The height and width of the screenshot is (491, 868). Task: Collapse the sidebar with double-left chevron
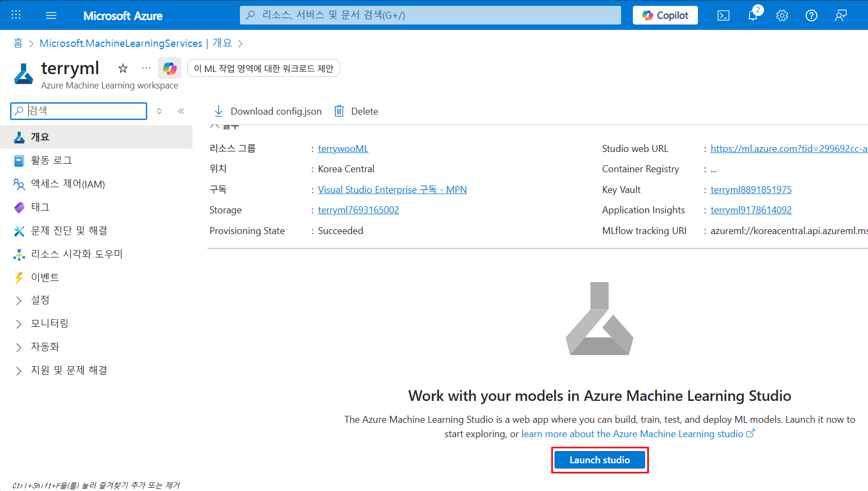[181, 111]
